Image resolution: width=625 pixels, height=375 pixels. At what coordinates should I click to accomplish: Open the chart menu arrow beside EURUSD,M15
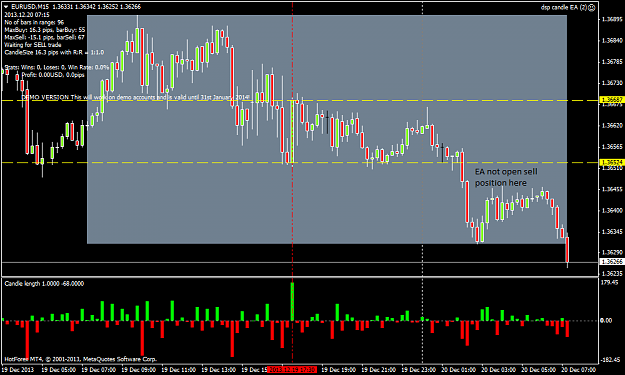click(x=6, y=7)
